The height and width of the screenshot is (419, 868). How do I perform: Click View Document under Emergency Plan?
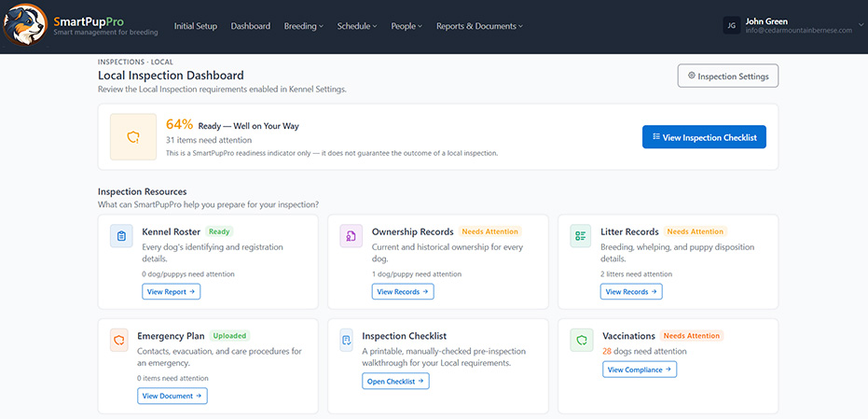(x=172, y=396)
